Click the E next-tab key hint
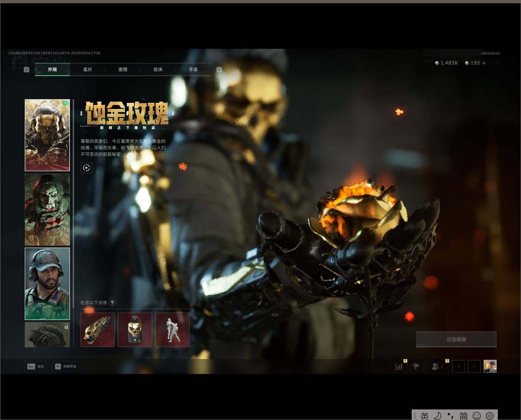 pos(219,70)
